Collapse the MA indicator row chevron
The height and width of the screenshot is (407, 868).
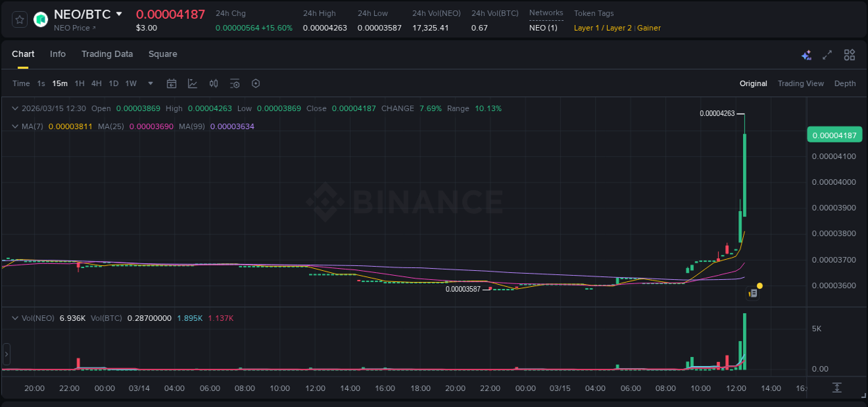(14, 127)
